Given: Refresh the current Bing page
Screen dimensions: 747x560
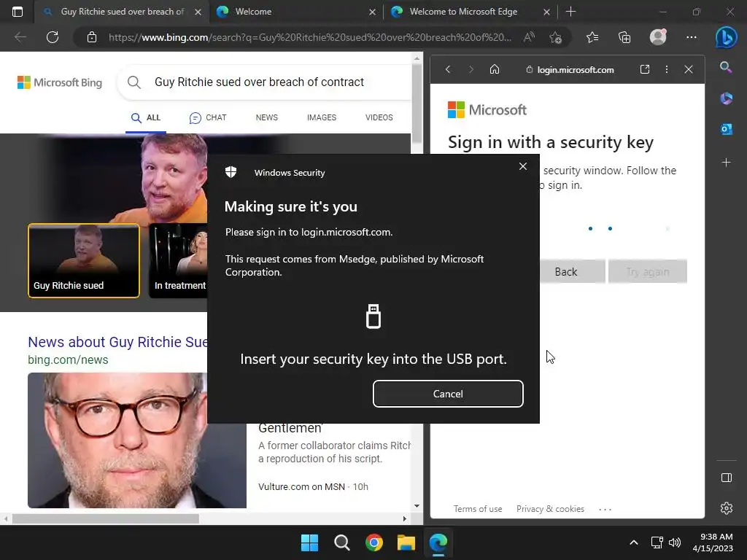Looking at the screenshot, I should 53,37.
